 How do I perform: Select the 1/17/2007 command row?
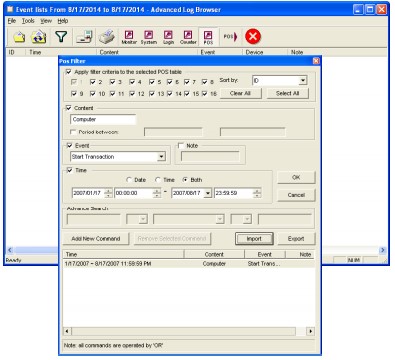pyautogui.click(x=189, y=264)
